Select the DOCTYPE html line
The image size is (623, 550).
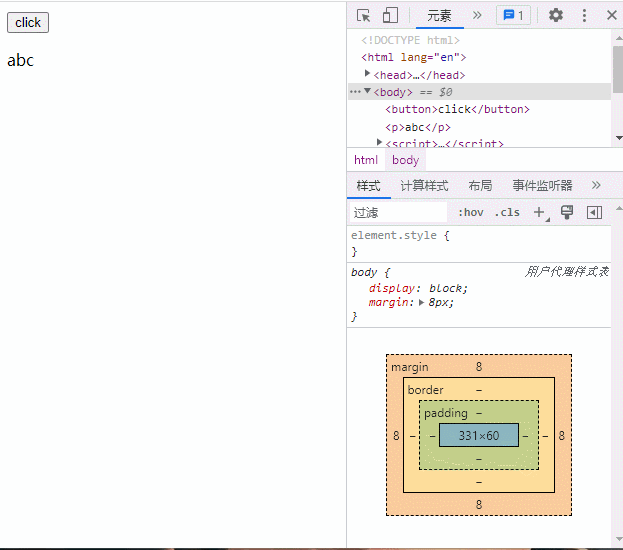(x=410, y=40)
